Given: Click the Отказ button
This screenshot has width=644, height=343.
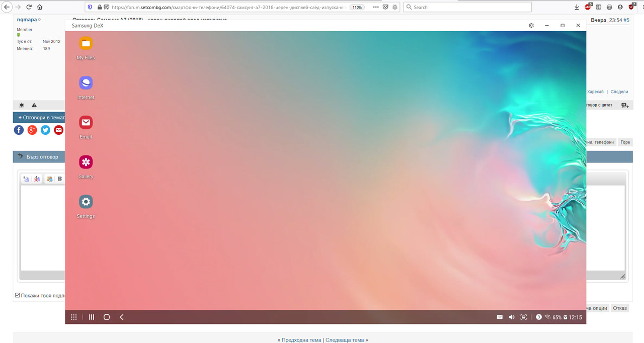Looking at the screenshot, I should tap(620, 308).
